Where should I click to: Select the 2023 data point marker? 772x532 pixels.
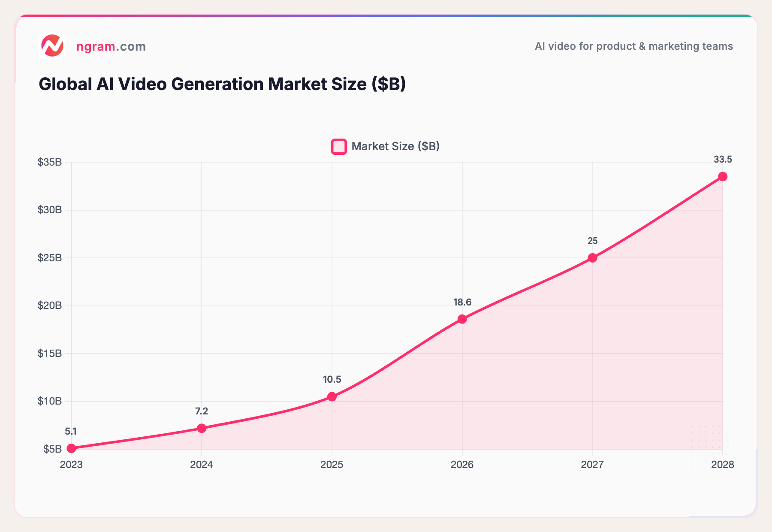click(x=72, y=447)
